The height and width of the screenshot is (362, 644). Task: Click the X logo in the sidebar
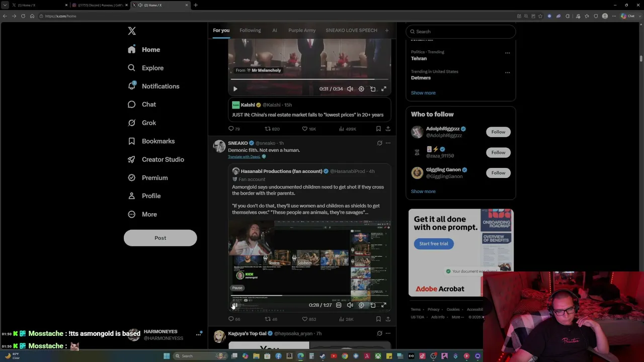132,31
